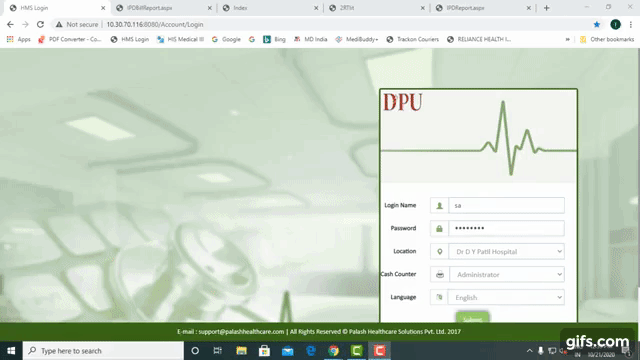This screenshot has height=360, width=640.
Task: Expand the Location dropdown
Action: [507, 251]
